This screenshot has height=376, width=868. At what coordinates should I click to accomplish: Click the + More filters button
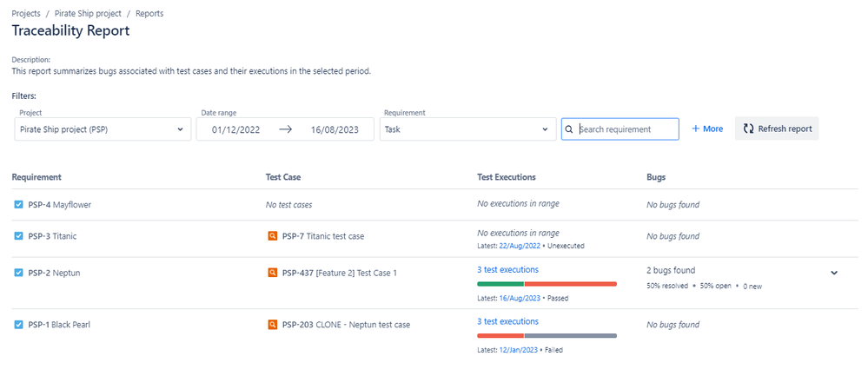707,129
